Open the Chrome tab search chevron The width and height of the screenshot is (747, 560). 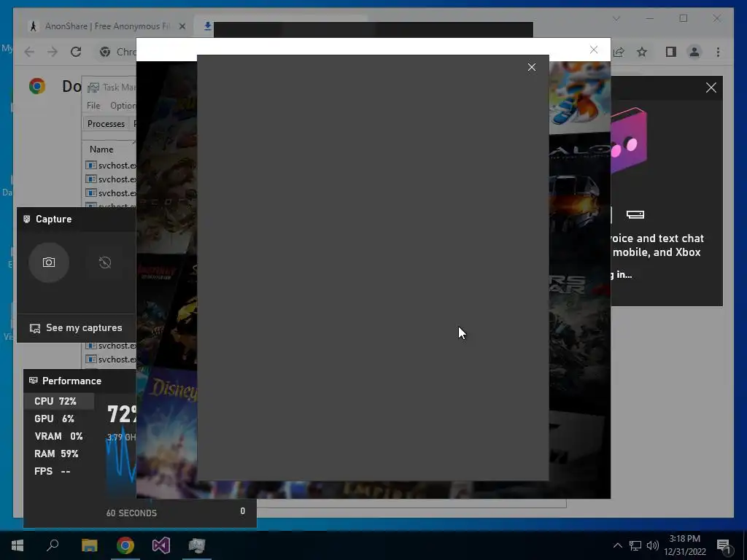pos(616,18)
